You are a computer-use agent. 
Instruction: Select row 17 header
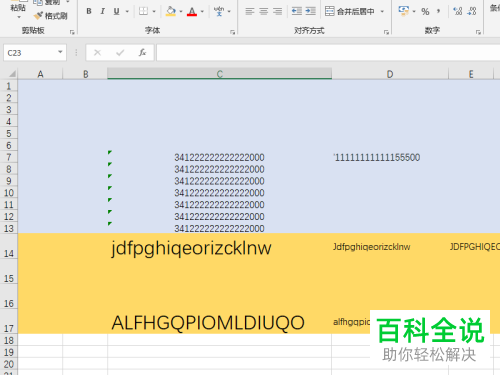coord(9,321)
